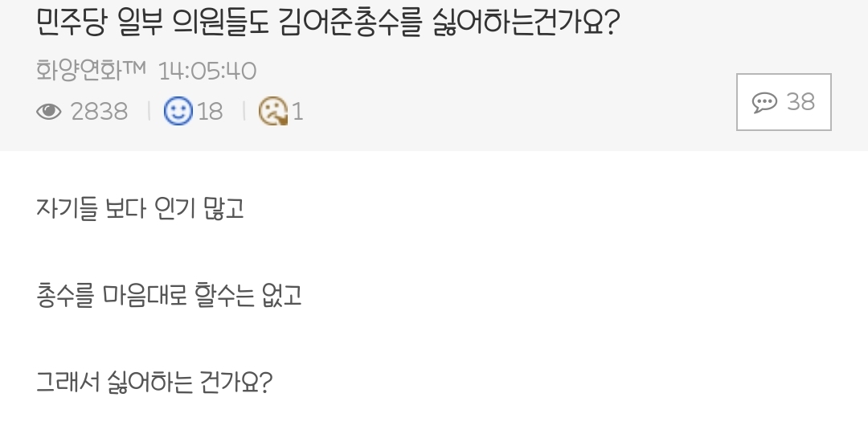Click the word 민주당 in the title
The height and width of the screenshot is (426, 868).
click(72, 23)
